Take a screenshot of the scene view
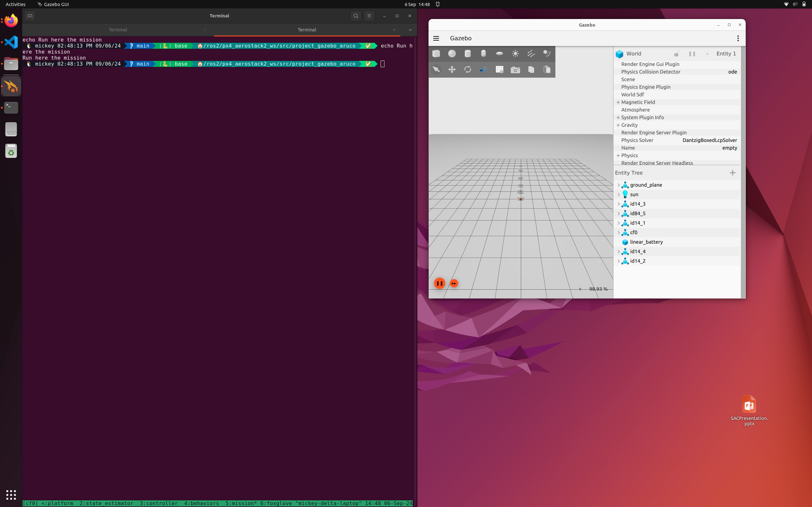 point(515,69)
